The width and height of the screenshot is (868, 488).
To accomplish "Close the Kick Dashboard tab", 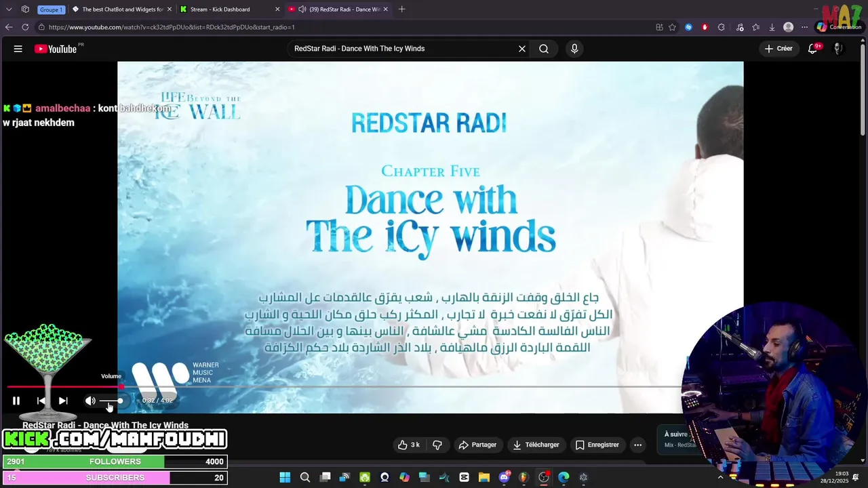I will 277,9.
